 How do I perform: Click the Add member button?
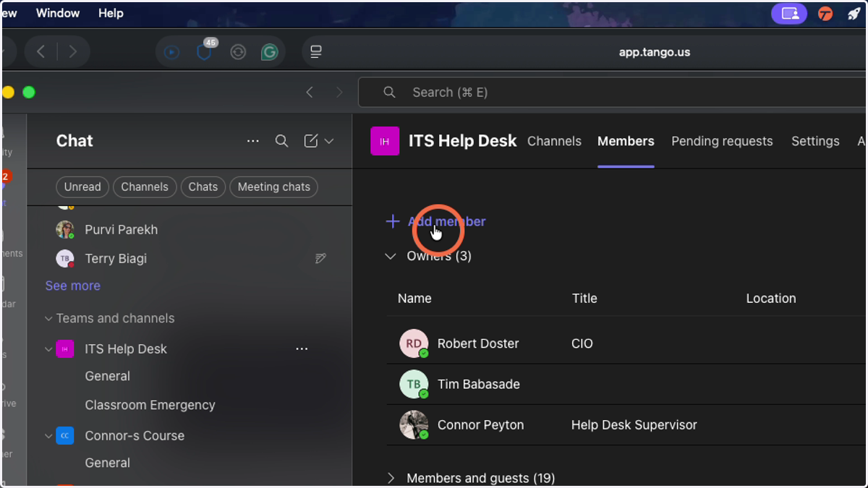coord(435,221)
